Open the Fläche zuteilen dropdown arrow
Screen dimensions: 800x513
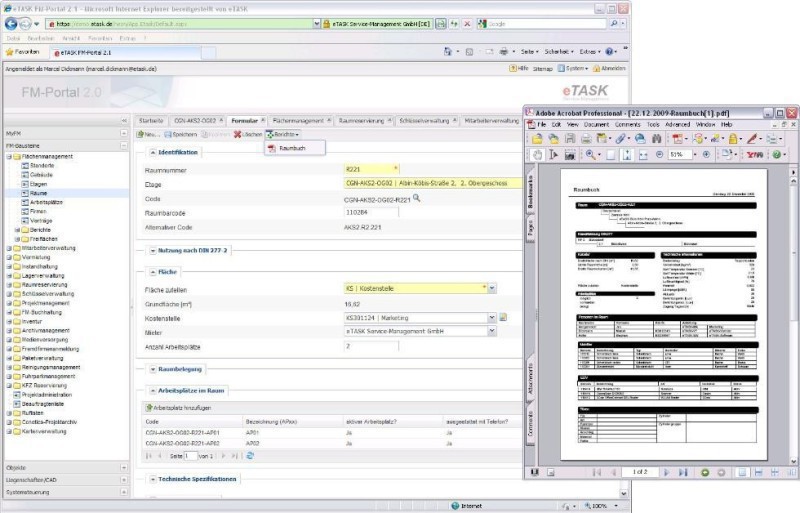492,288
